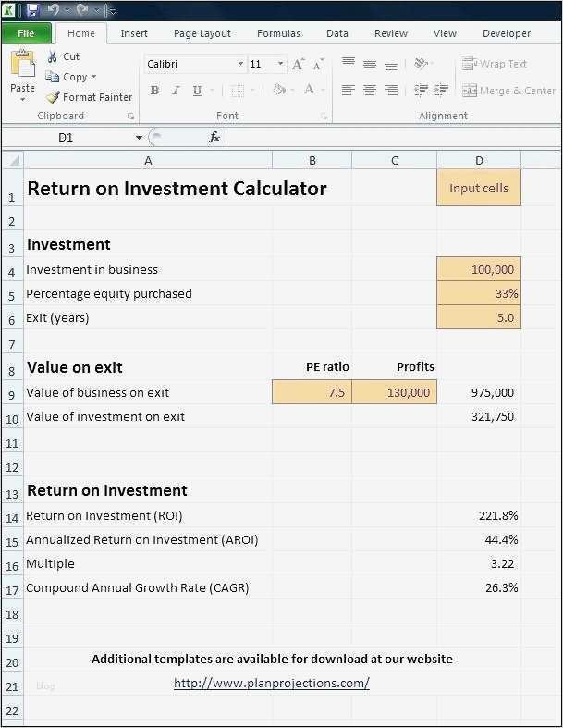
Task: Click the Insert Function fx icon
Action: 214,137
